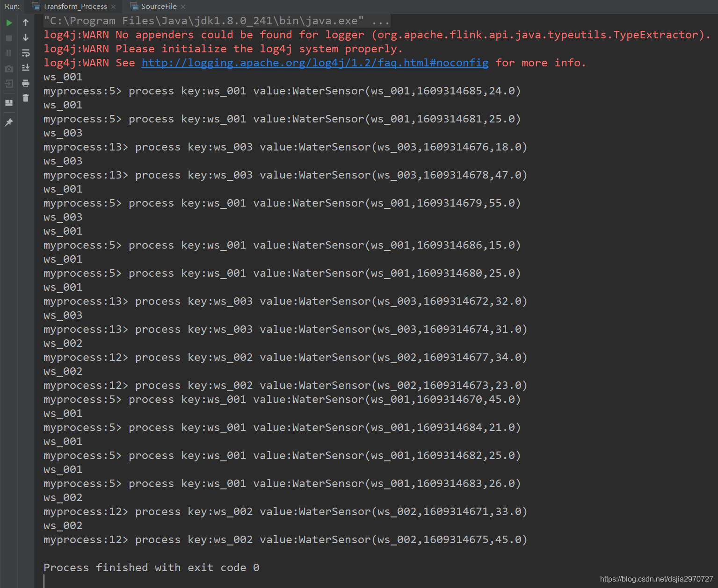Click the 'Run:' panel label
The image size is (718, 588).
[x=12, y=7]
